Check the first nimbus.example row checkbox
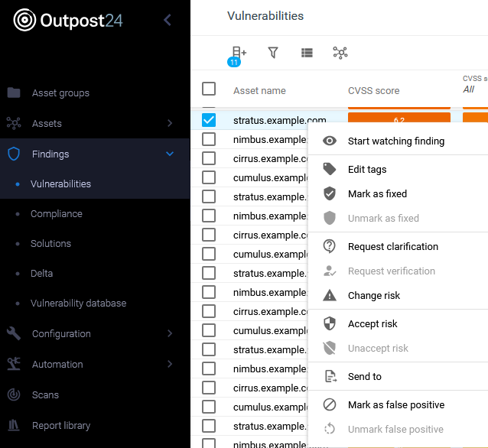The width and height of the screenshot is (488, 448). click(x=209, y=139)
